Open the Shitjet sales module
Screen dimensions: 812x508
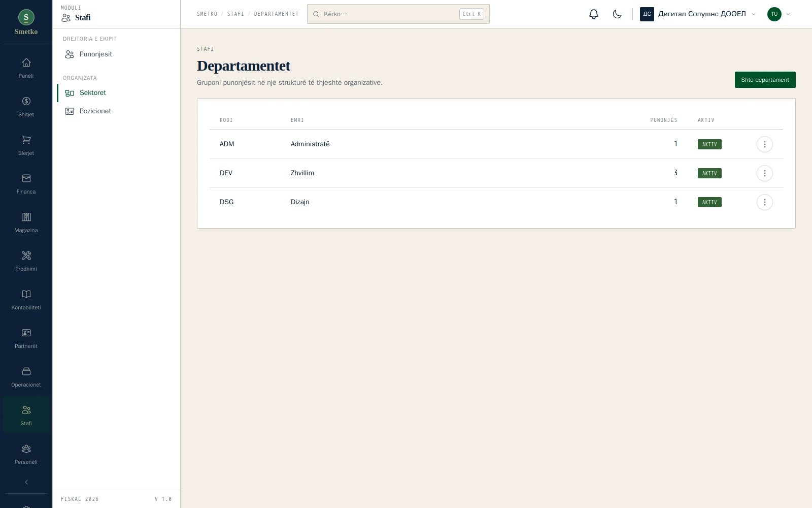coord(26,107)
